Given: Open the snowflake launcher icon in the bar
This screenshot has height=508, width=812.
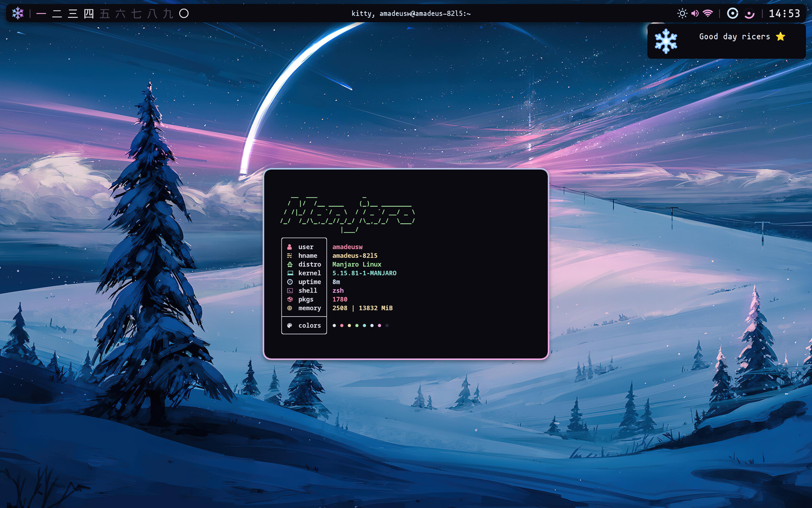Looking at the screenshot, I should pos(18,13).
